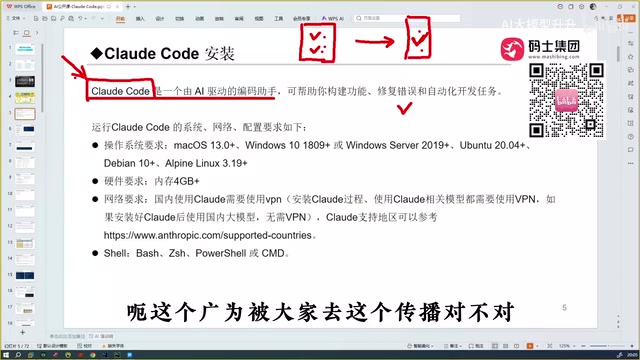The width and height of the screenshot is (640, 360).
Task: Click the undo arrow icon
Action: coord(80,18)
